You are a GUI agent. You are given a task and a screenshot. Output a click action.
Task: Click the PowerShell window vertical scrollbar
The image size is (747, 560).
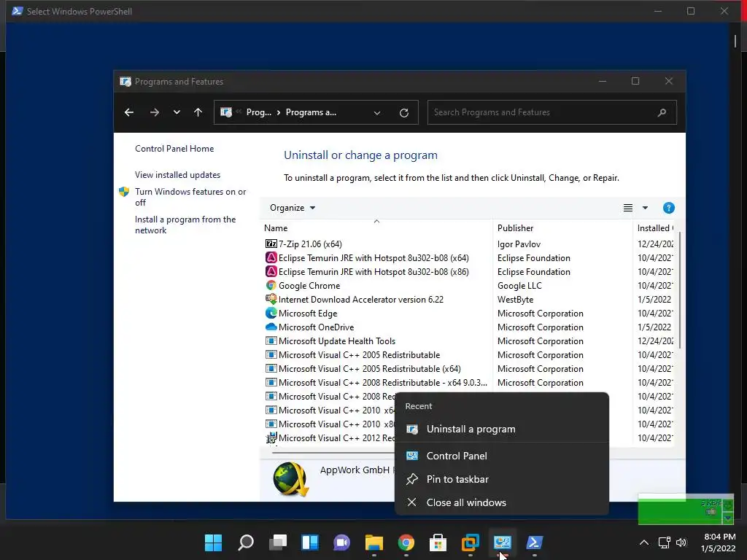tap(735, 42)
